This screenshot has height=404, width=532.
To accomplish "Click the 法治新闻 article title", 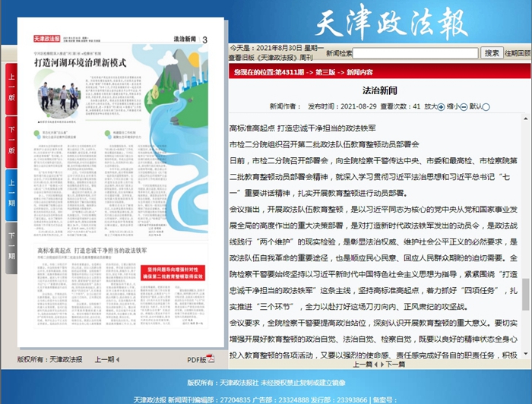I will pos(379,90).
